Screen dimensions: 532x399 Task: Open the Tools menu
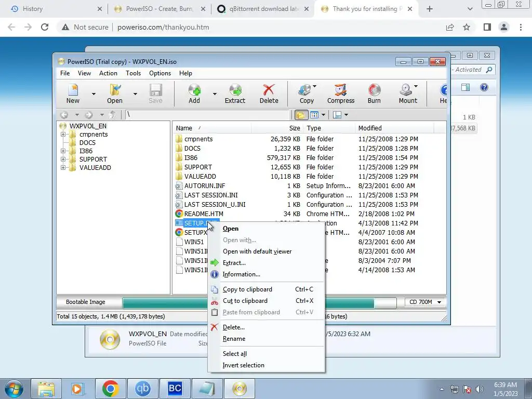[x=133, y=73]
